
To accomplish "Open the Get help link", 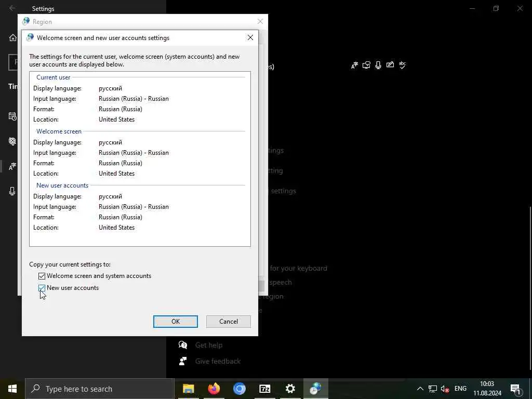I will click(x=209, y=345).
